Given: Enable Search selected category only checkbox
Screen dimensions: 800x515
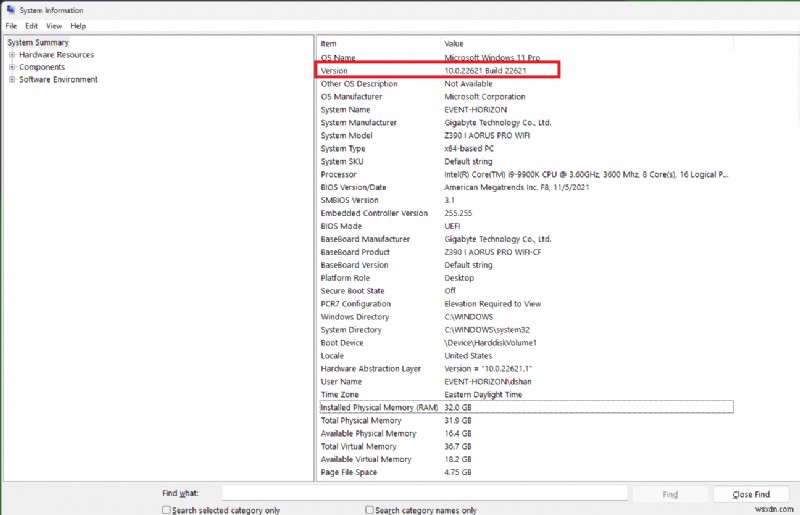Looking at the screenshot, I should pos(166,509).
